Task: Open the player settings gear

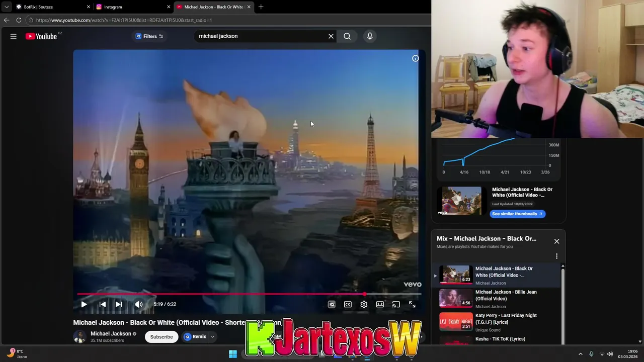Action: tap(364, 304)
